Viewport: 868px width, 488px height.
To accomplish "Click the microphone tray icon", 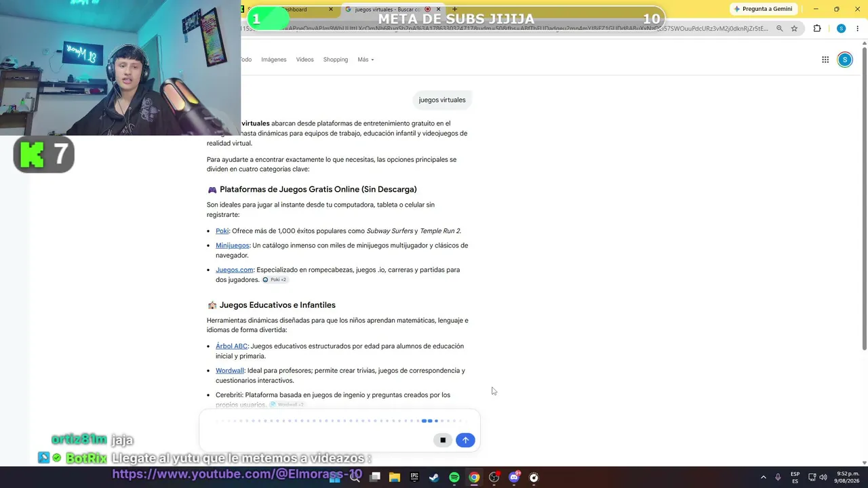I will (778, 477).
